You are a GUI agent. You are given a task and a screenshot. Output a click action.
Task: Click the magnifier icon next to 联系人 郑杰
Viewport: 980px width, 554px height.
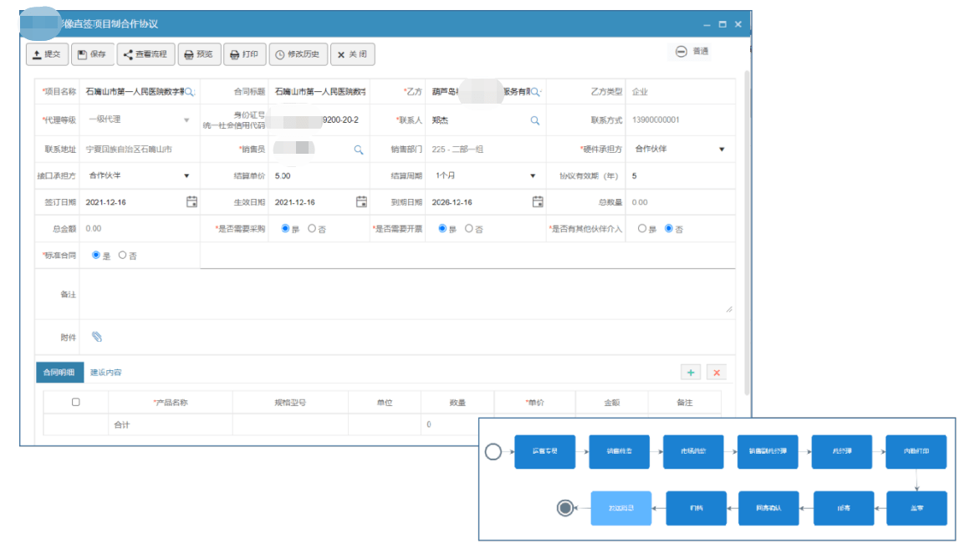(535, 119)
